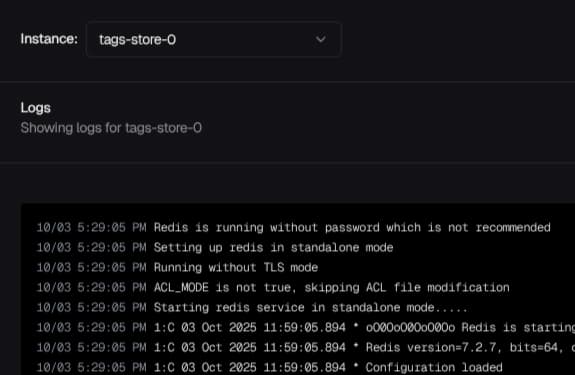
Task: Click the chevron arrow in the Instance selector
Action: pyautogui.click(x=321, y=39)
